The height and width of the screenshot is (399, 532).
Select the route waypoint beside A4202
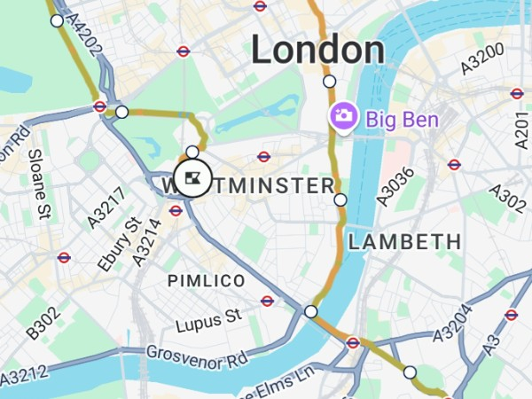57,20
